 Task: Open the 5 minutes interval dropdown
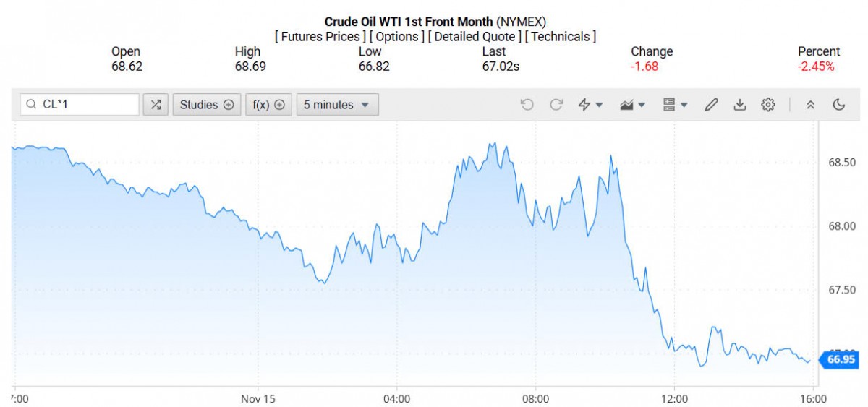337,105
